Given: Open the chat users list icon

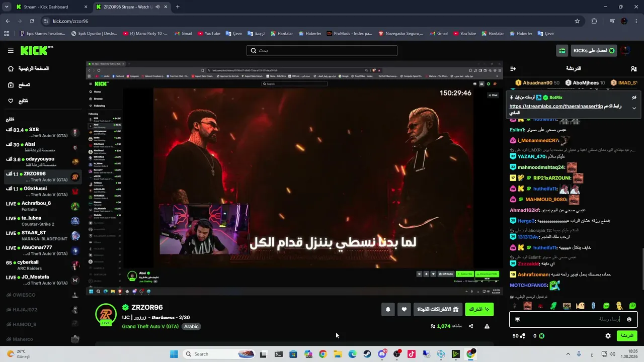Looking at the screenshot, I should click(x=633, y=68).
